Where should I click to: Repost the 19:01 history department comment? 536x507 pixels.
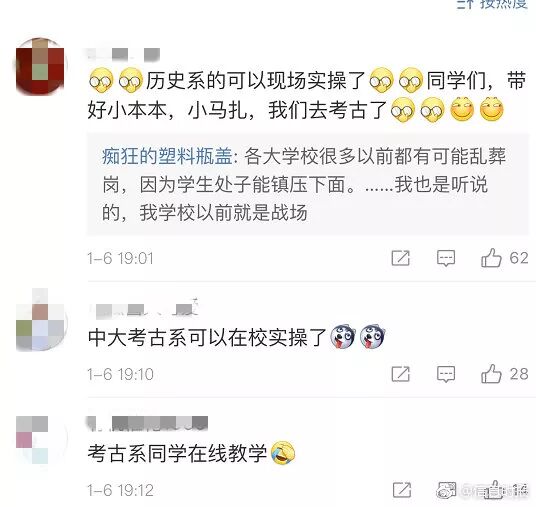[x=401, y=258]
